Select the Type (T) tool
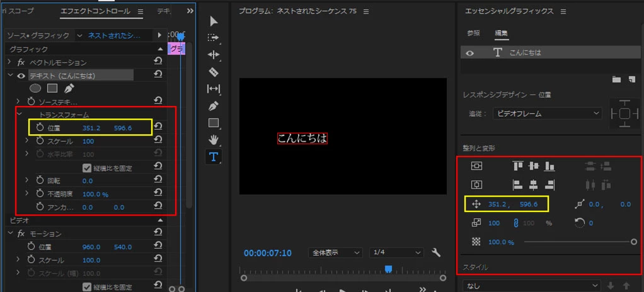This screenshot has width=644, height=292. [x=214, y=156]
